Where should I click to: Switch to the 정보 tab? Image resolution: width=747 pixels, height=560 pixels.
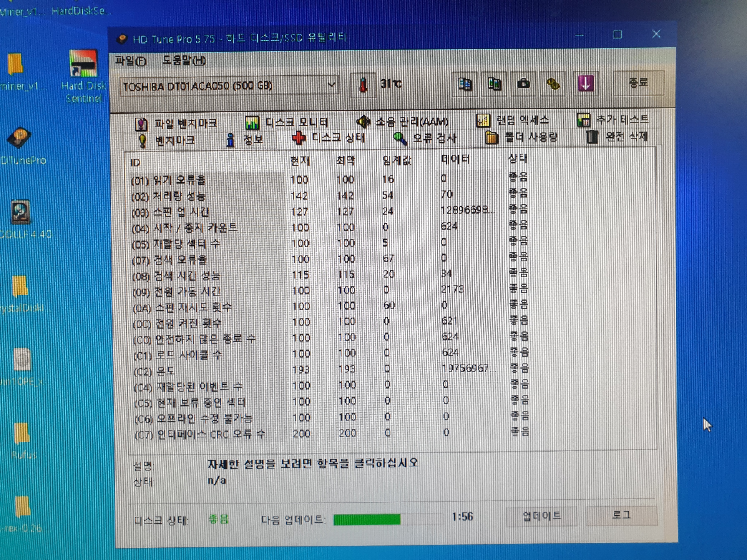[245, 139]
